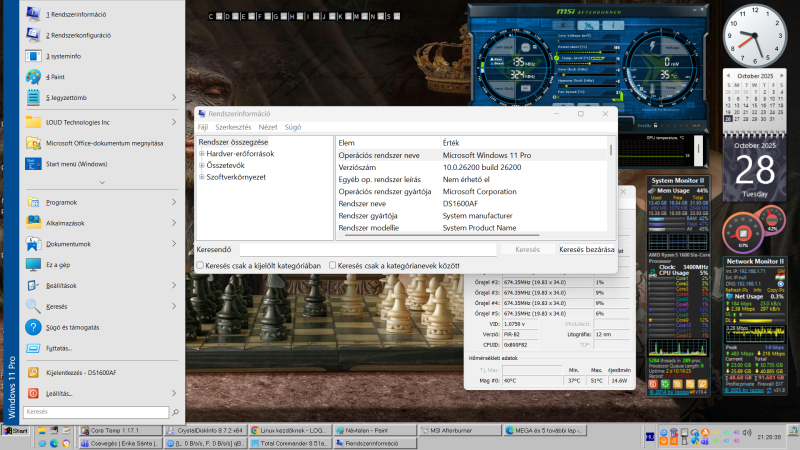
Task: Switch to the Total Commander taskbar button
Action: pos(291,443)
